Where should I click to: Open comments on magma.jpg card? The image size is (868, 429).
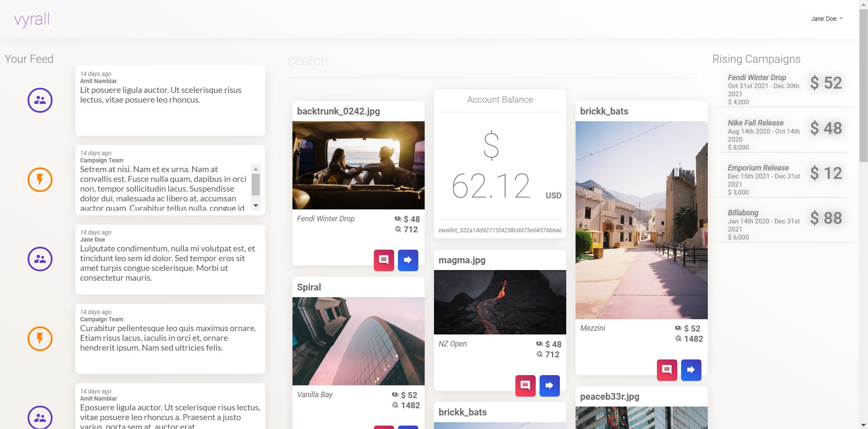coord(526,386)
